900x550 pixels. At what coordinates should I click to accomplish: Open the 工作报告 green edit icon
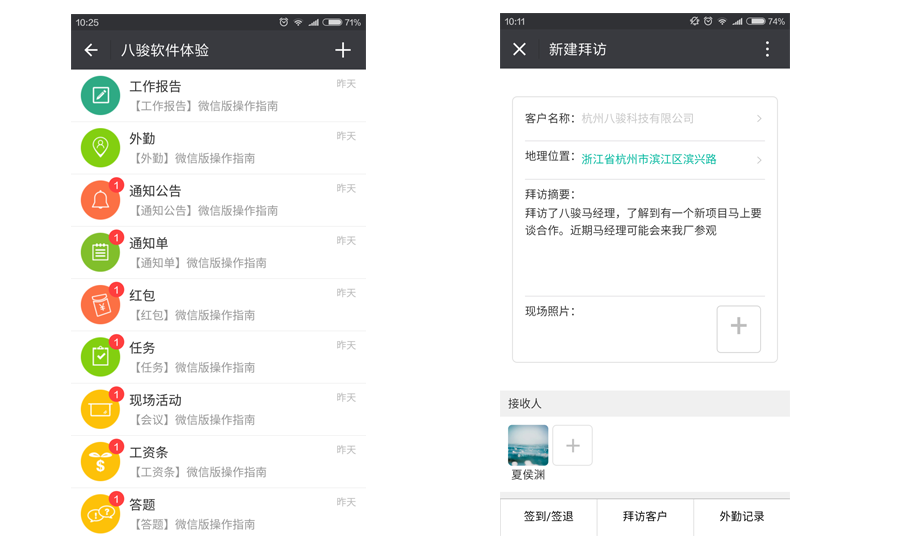pyautogui.click(x=100, y=96)
